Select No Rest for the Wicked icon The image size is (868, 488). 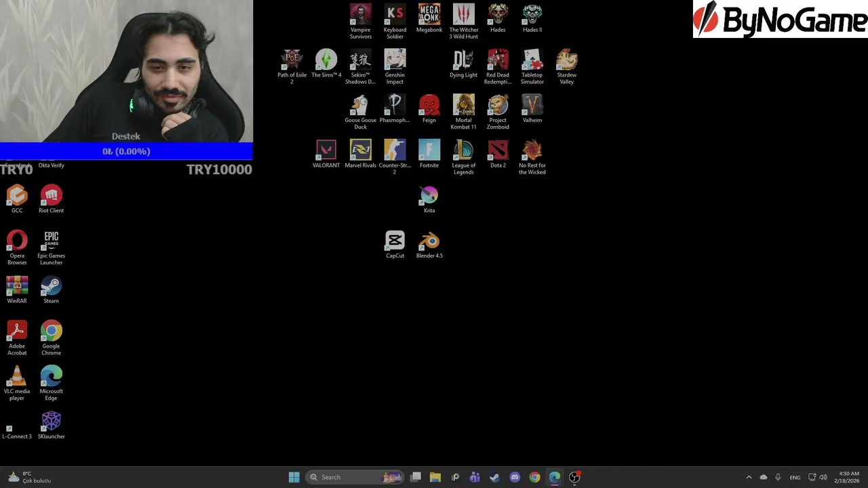pos(532,157)
